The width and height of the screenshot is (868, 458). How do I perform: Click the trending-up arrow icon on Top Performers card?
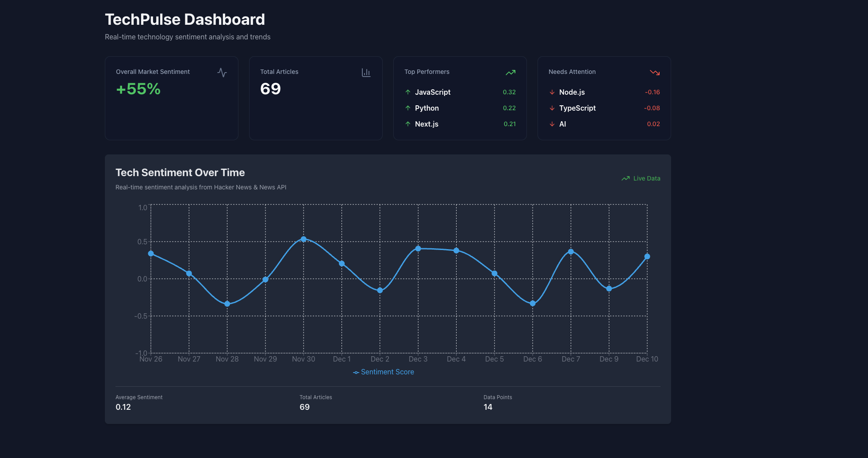click(511, 72)
